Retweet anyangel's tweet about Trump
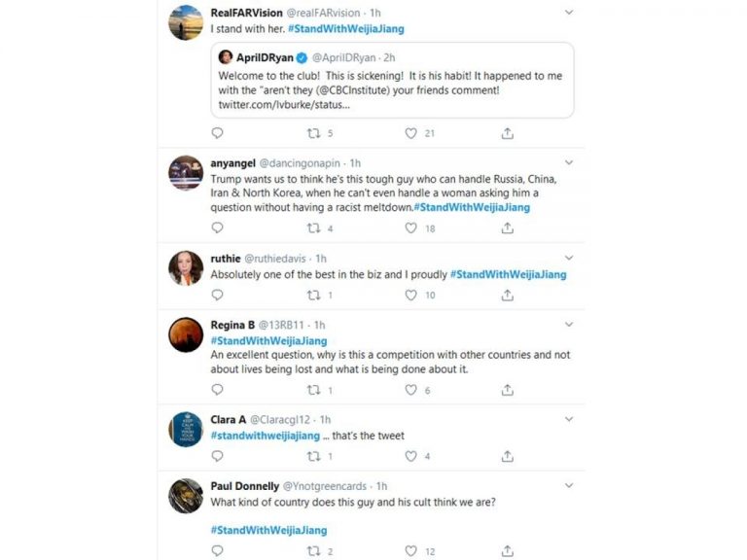747x560 pixels. tap(313, 228)
